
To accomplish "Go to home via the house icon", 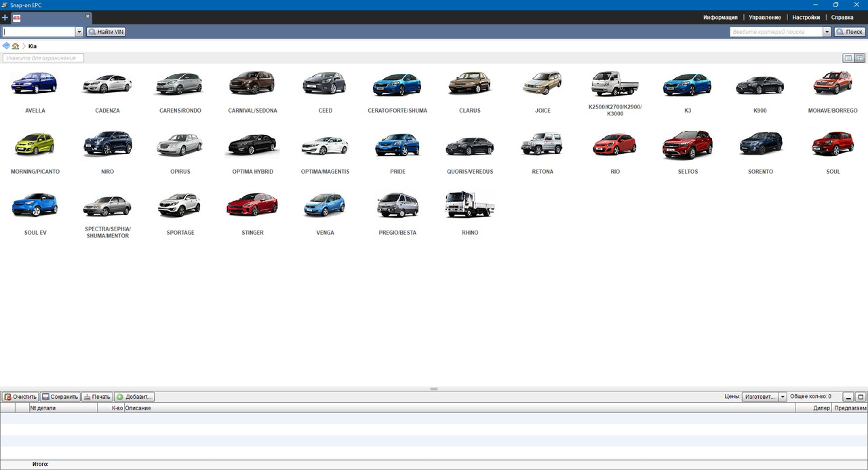I will [16, 45].
